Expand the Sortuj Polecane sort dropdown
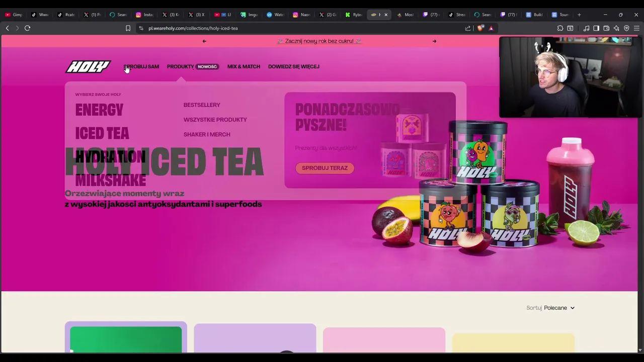 pos(550,308)
